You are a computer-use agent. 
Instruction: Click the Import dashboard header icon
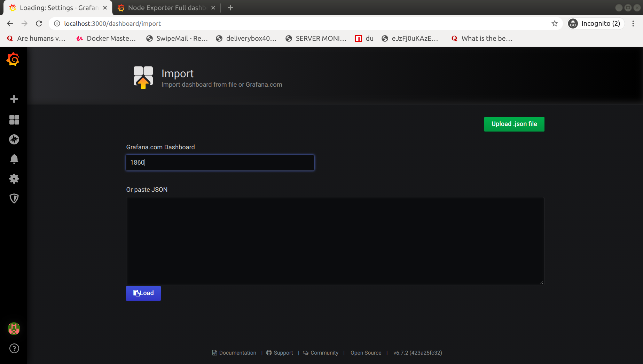point(143,77)
